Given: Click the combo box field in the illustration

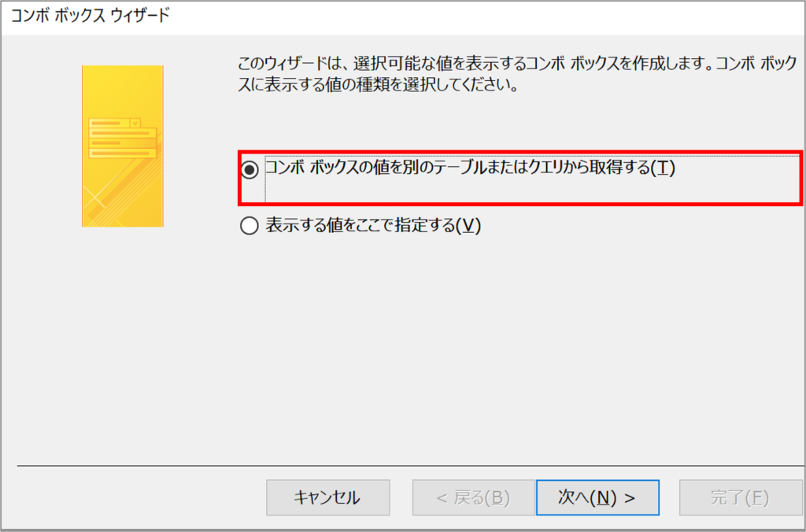Looking at the screenshot, I should pyautogui.click(x=115, y=123).
